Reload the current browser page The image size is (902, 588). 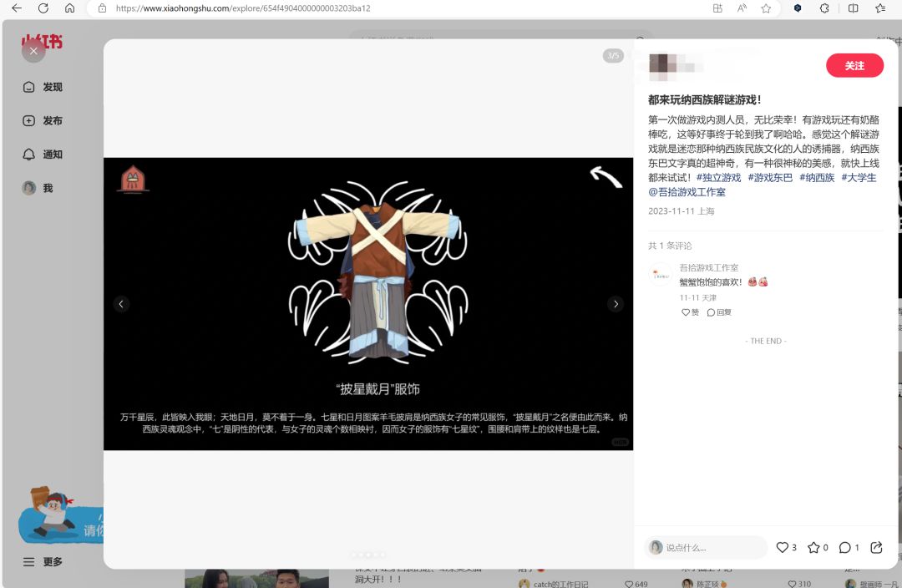click(x=43, y=8)
